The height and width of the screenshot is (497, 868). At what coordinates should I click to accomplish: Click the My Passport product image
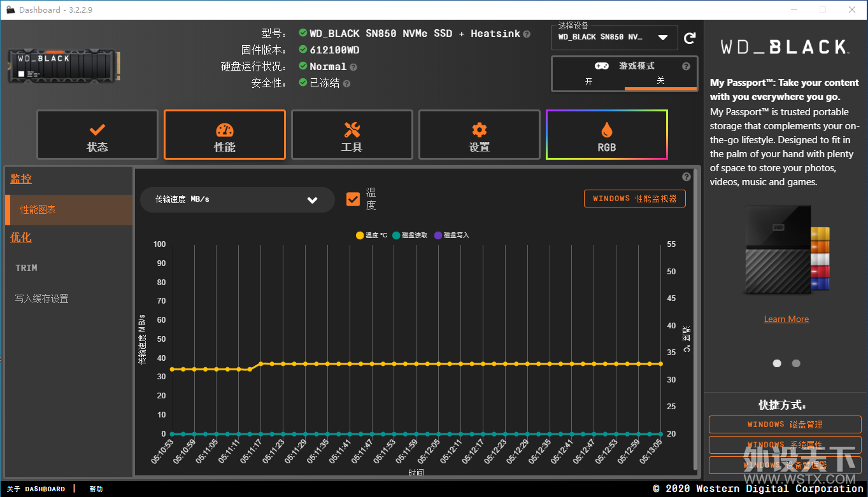pos(786,250)
